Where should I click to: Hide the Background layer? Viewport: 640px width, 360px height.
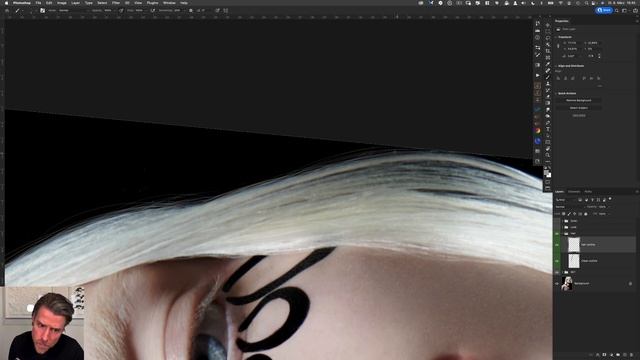coord(557,283)
